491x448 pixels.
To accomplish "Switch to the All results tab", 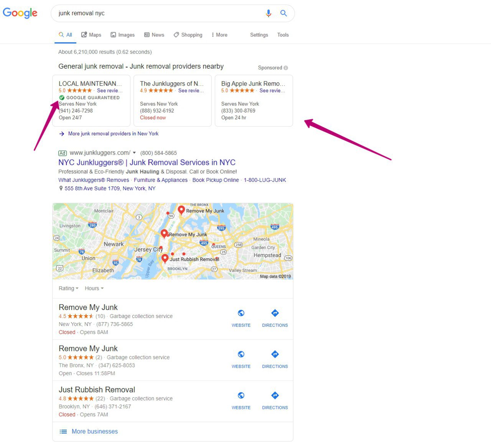I will click(x=65, y=35).
